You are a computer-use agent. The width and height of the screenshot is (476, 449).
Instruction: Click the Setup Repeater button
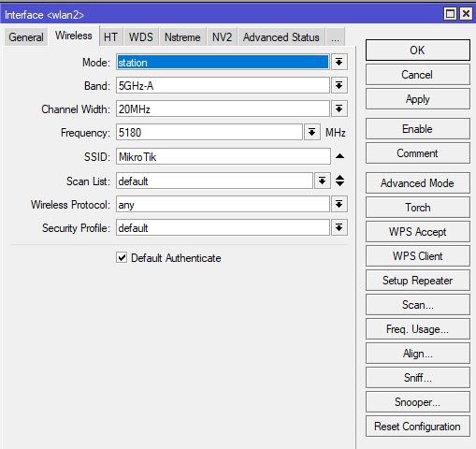coord(417,281)
